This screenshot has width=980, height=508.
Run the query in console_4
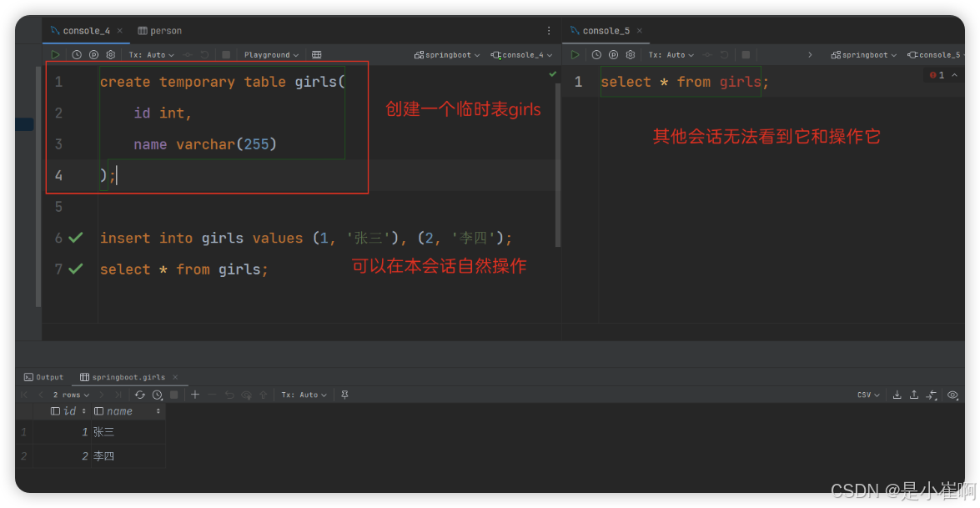click(x=54, y=54)
